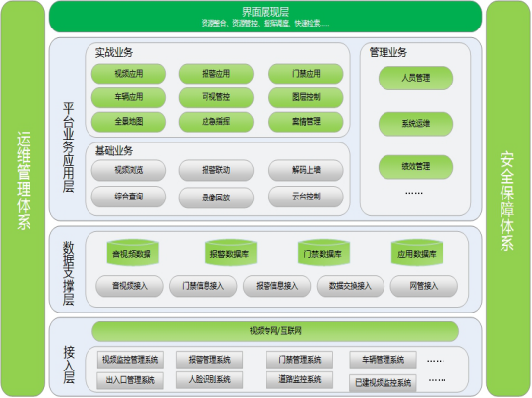Click the ellipsis below 绩效管理

tap(414, 193)
